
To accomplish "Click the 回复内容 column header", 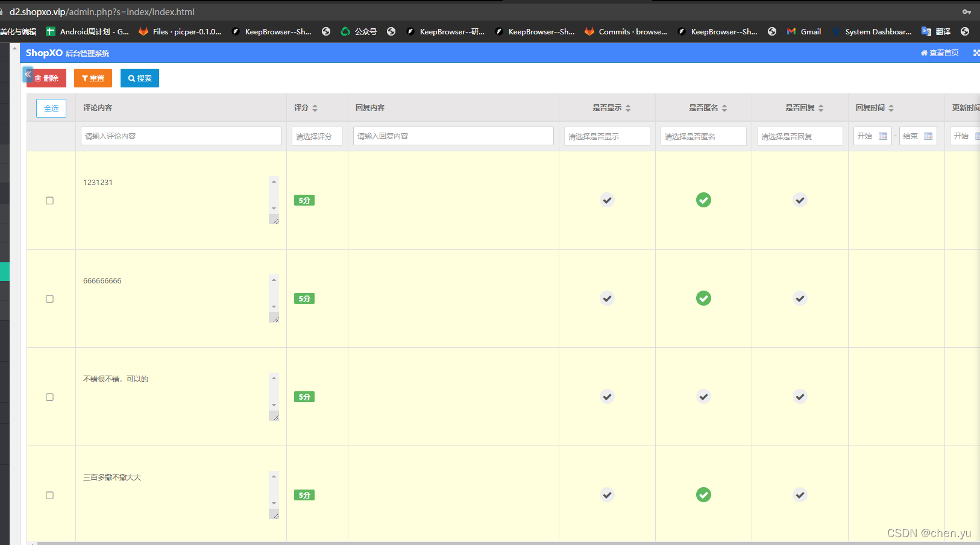I will tap(370, 108).
